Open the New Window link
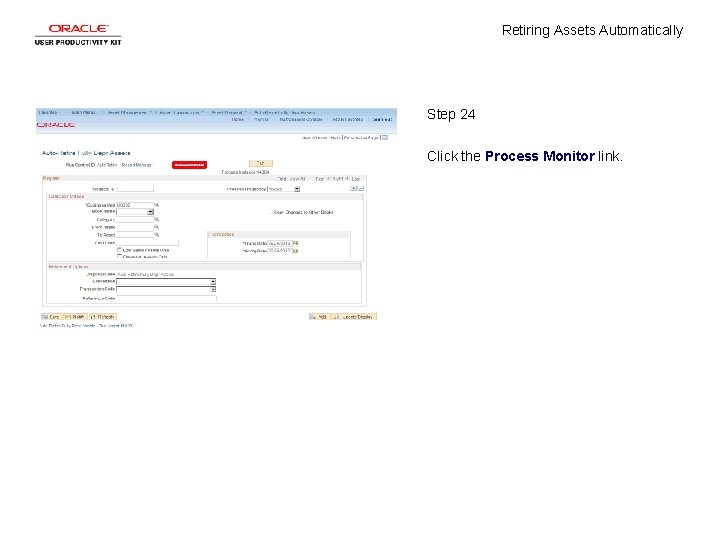Screen dimensions: 720x540 tap(315, 138)
